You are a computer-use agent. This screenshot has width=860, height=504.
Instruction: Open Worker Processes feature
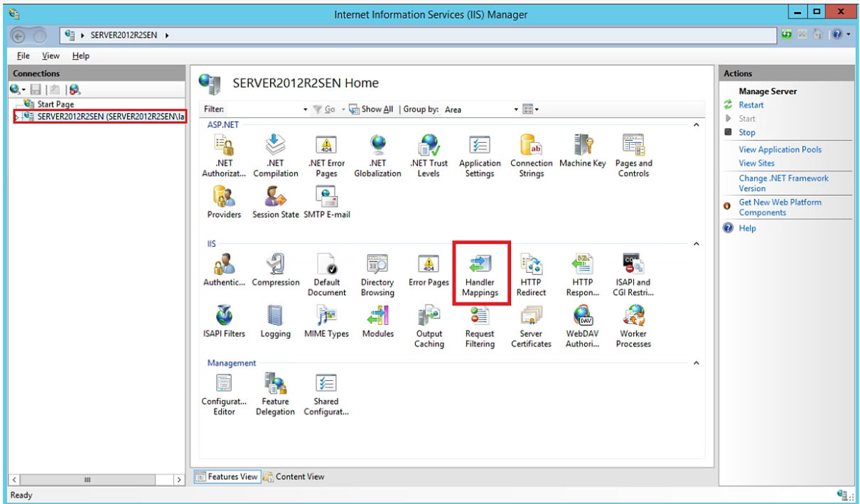[633, 326]
